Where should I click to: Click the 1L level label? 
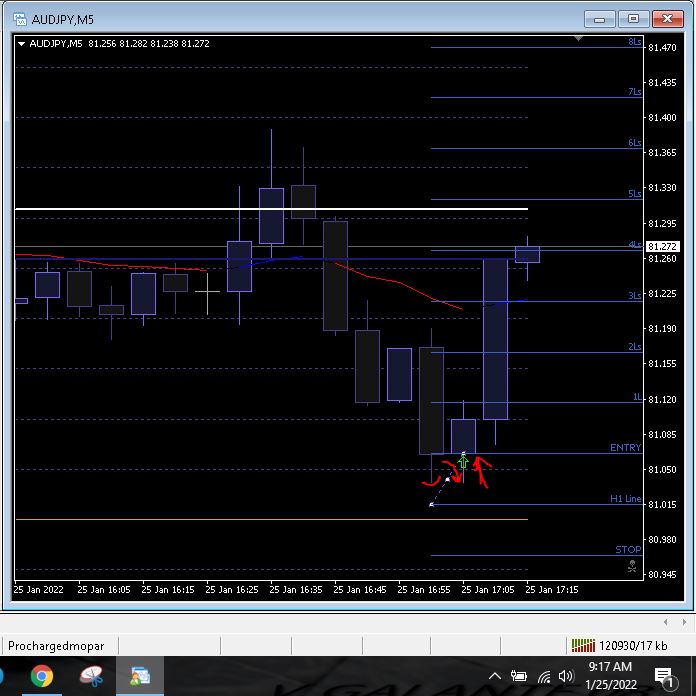pos(637,397)
